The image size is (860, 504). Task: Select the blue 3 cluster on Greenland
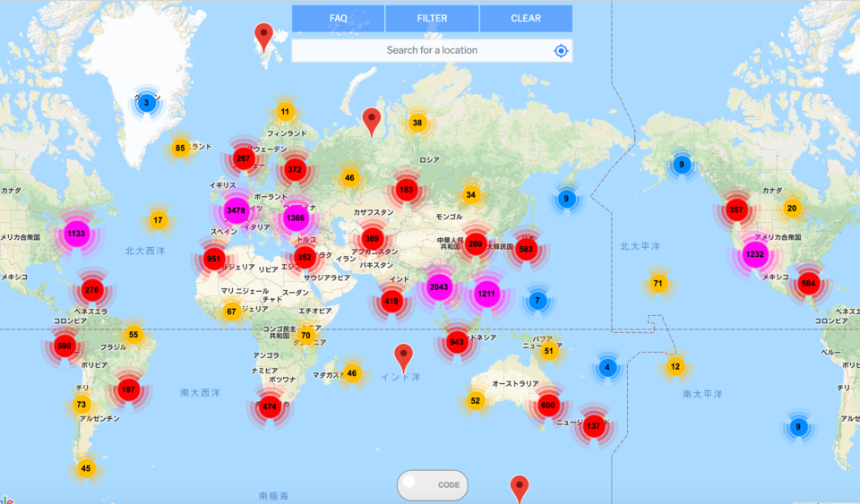click(x=146, y=102)
